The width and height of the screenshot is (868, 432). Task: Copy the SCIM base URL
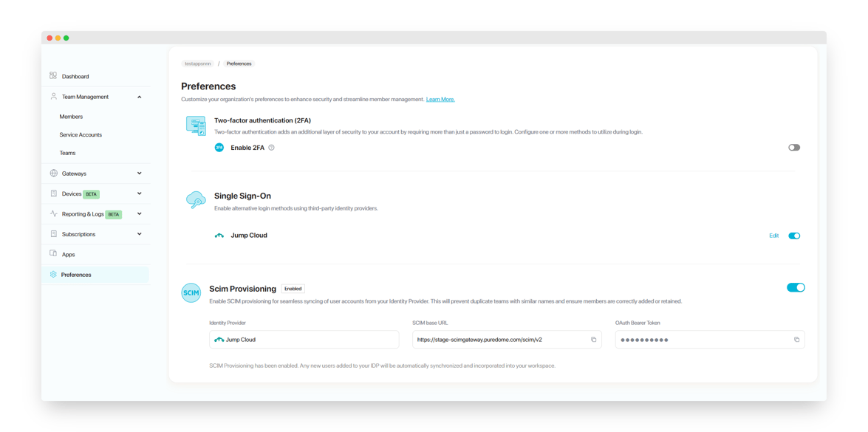tap(594, 339)
